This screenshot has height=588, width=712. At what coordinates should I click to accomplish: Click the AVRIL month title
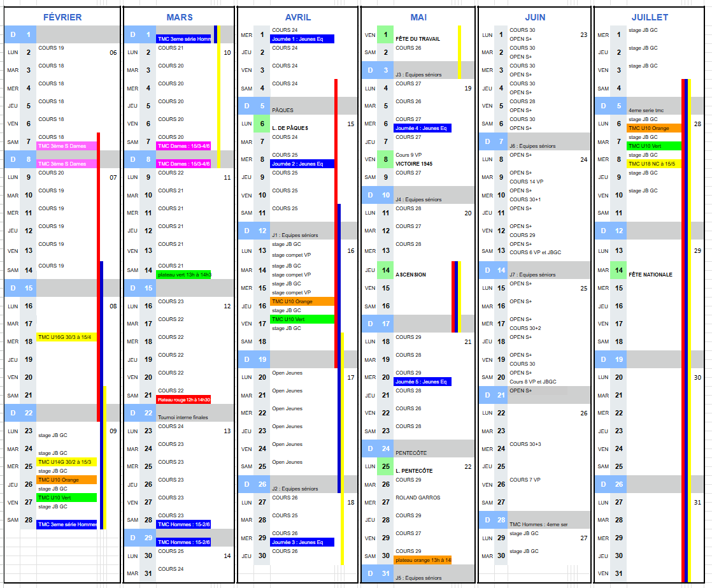(x=298, y=17)
